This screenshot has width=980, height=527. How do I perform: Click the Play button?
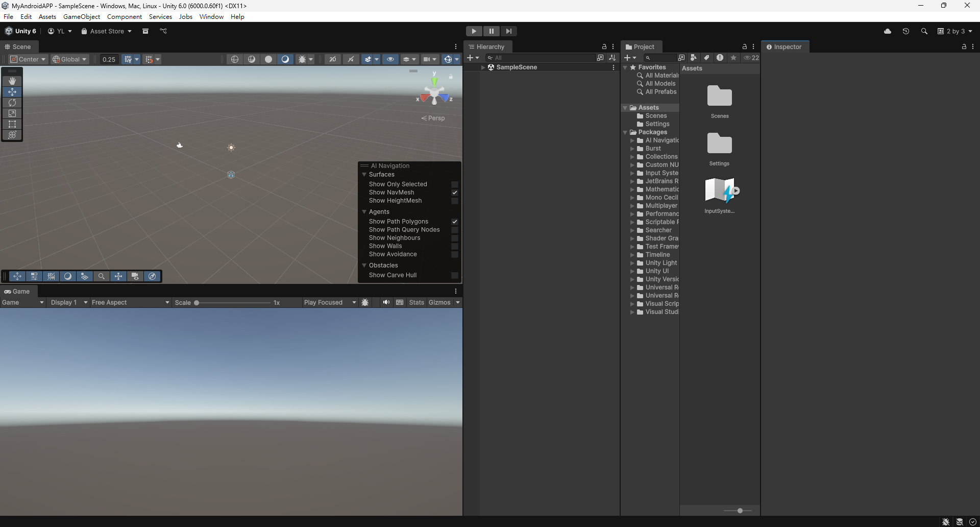474,31
